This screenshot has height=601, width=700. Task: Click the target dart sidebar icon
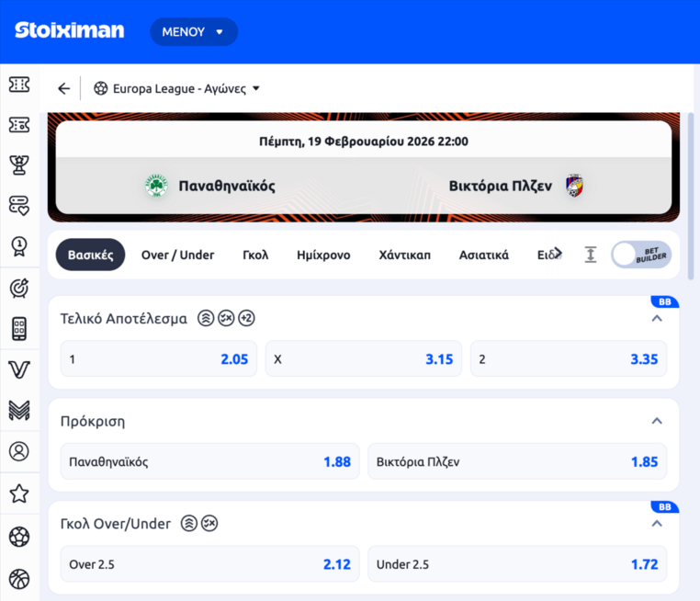tap(19, 288)
